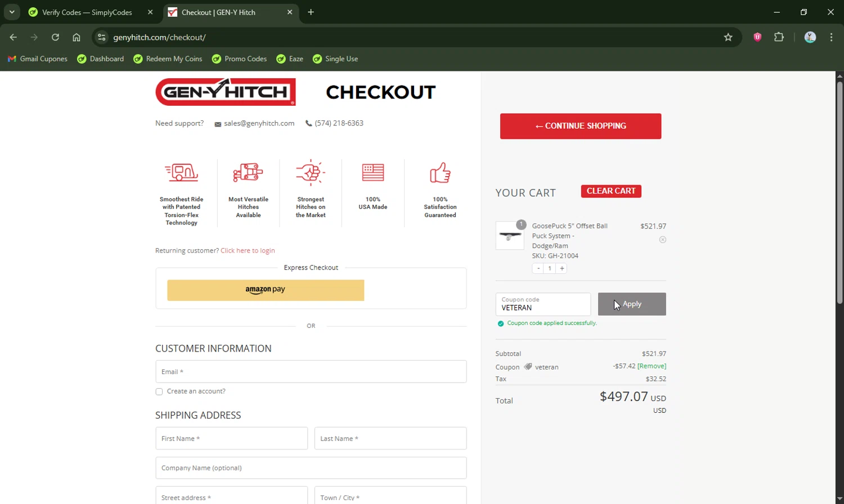Click the email envelope icon beside sales address
The image size is (844, 504).
tap(218, 124)
